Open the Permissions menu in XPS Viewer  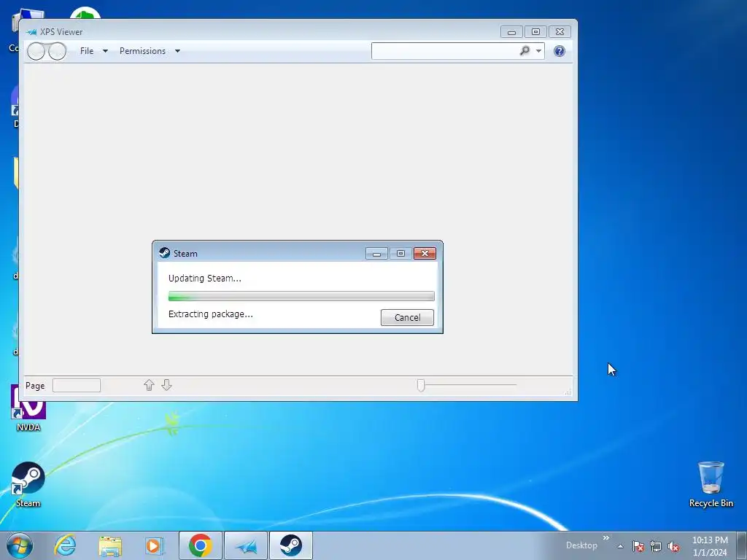click(142, 51)
